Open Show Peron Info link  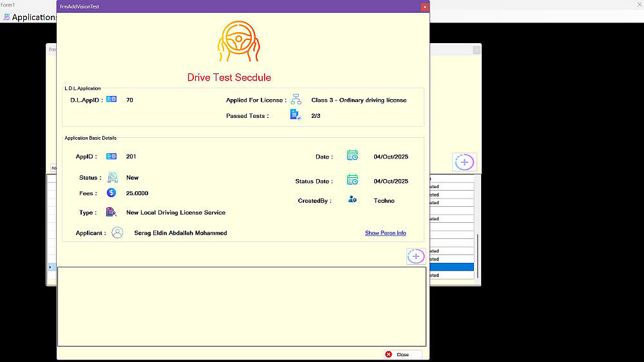coord(385,233)
